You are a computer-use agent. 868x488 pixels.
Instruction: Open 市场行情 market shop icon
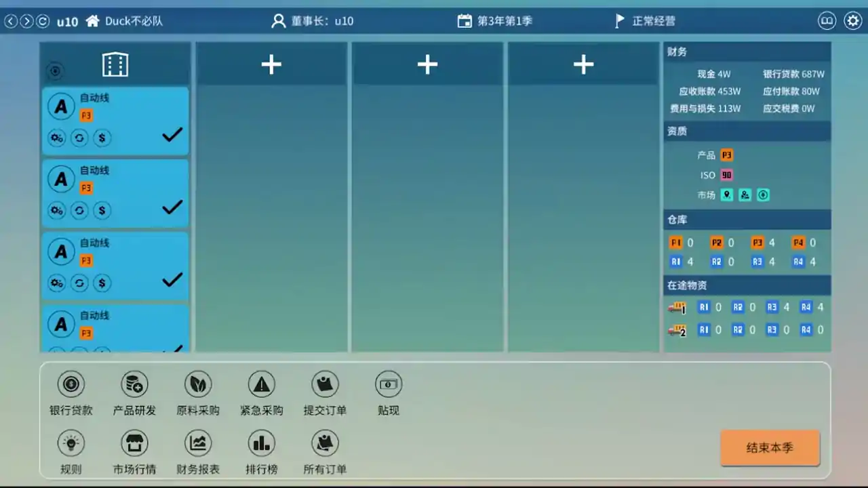(134, 443)
